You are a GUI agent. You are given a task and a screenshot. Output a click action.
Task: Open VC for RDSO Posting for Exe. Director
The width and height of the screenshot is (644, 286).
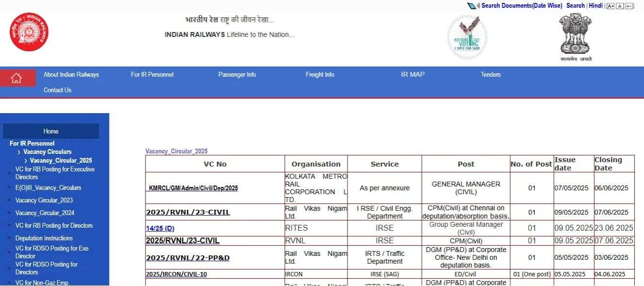click(52, 252)
